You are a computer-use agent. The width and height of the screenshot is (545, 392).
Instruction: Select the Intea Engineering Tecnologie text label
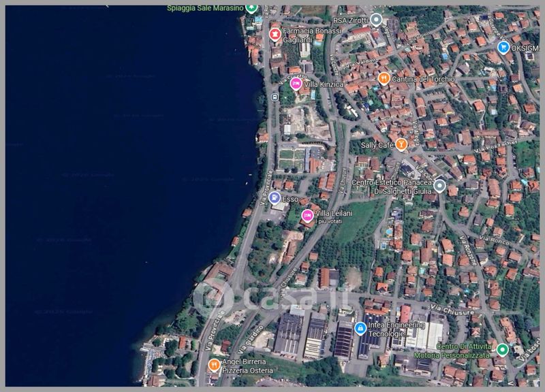point(396,329)
